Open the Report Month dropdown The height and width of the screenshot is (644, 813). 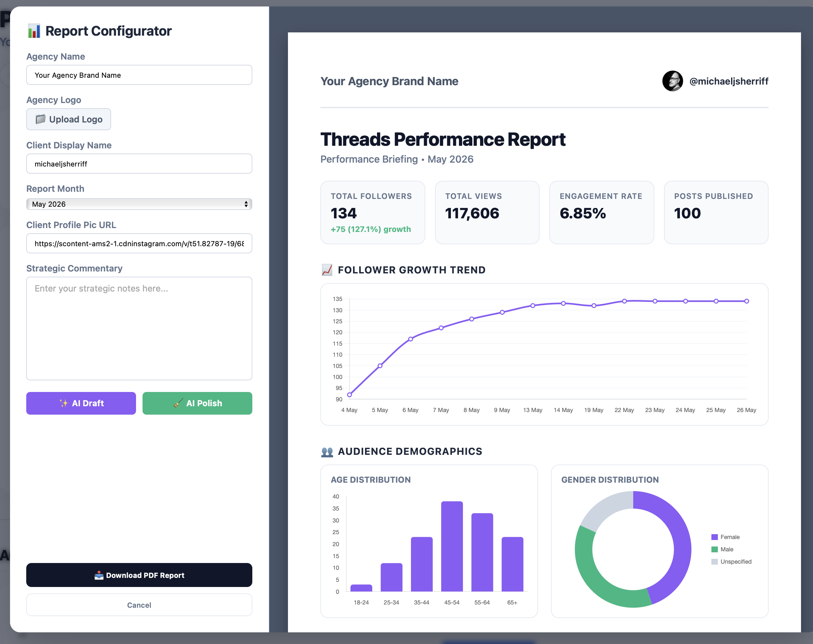pos(139,204)
